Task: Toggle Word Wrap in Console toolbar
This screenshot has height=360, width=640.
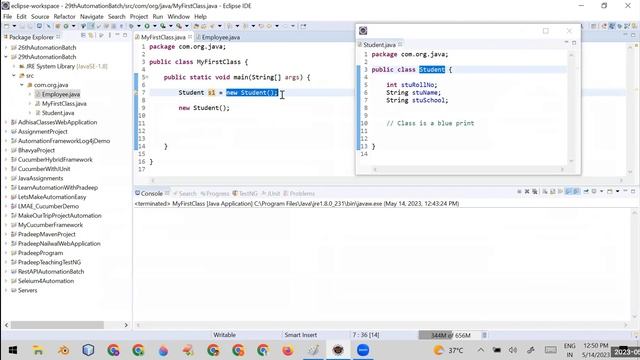Action: [x=560, y=191]
